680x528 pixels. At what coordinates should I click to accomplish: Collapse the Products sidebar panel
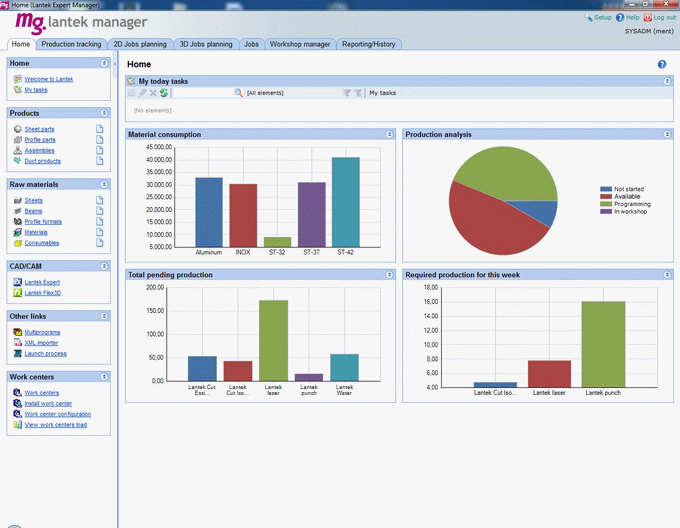[x=104, y=113]
